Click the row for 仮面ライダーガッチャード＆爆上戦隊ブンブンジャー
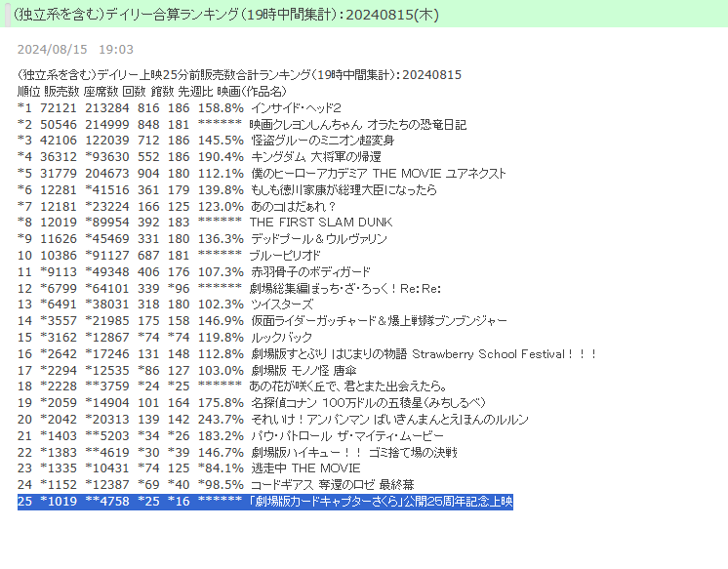This screenshot has width=728, height=569. click(263, 320)
